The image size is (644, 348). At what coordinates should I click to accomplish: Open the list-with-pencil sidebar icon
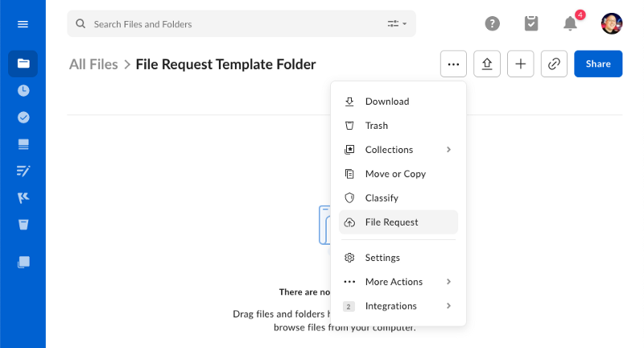point(23,171)
